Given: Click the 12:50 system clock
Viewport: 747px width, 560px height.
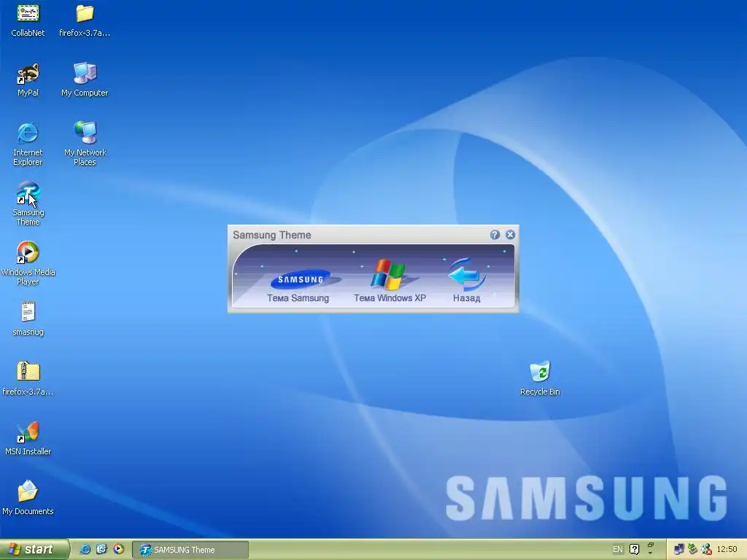Looking at the screenshot, I should 727,550.
